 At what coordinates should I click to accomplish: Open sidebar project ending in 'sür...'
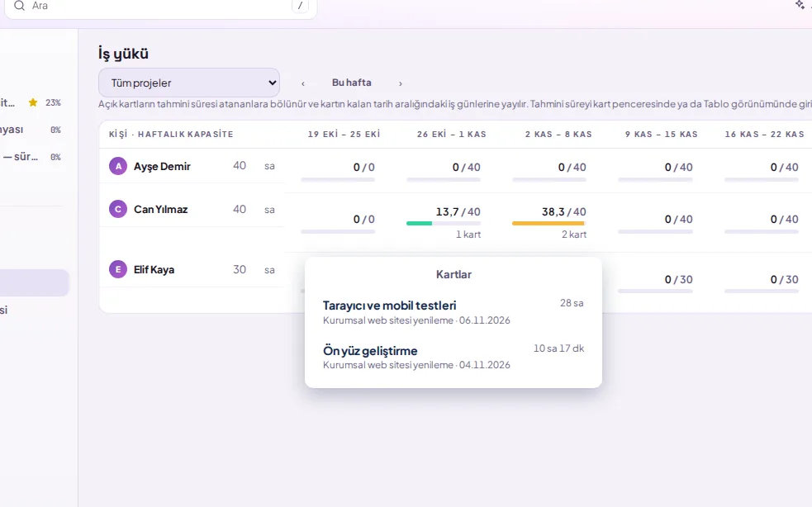(31, 156)
